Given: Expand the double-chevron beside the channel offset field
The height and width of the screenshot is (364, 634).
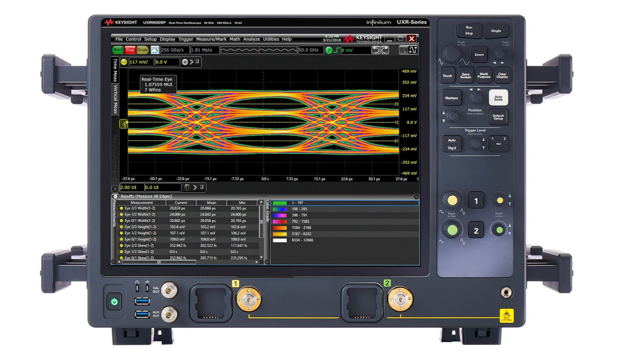Looking at the screenshot, I should click(x=191, y=61).
